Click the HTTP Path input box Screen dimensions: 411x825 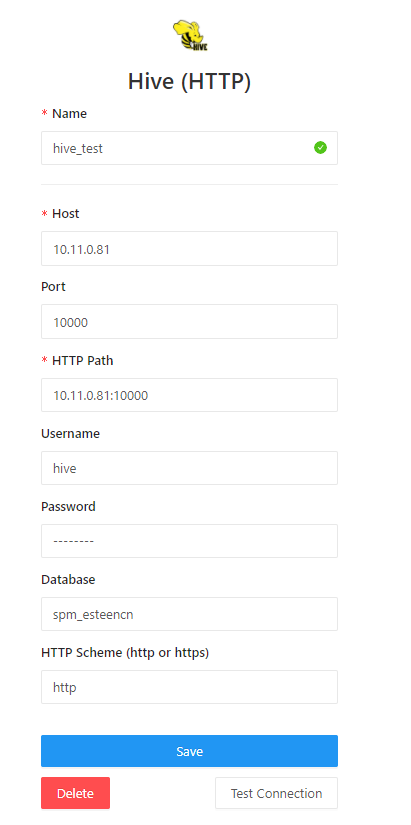[x=189, y=395]
